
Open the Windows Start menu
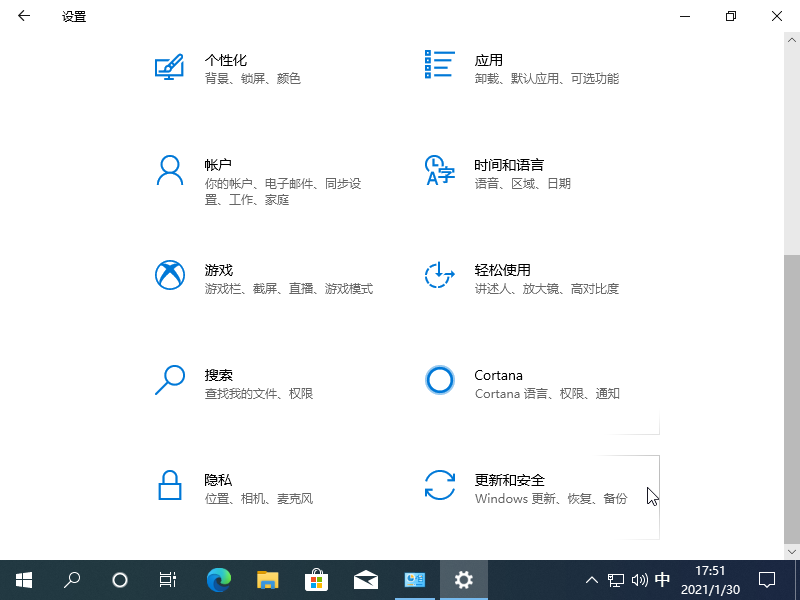pos(23,579)
